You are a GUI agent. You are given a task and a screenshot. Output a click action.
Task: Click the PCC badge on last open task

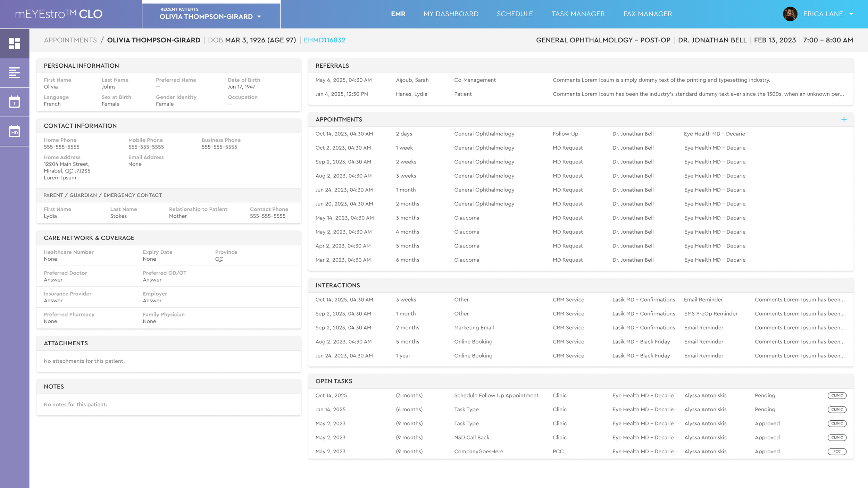[837, 452]
